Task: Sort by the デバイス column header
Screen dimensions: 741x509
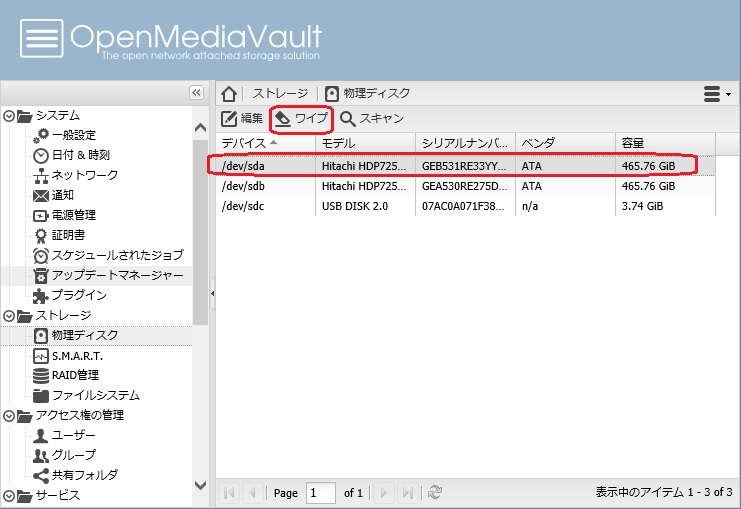Action: pyautogui.click(x=266, y=143)
